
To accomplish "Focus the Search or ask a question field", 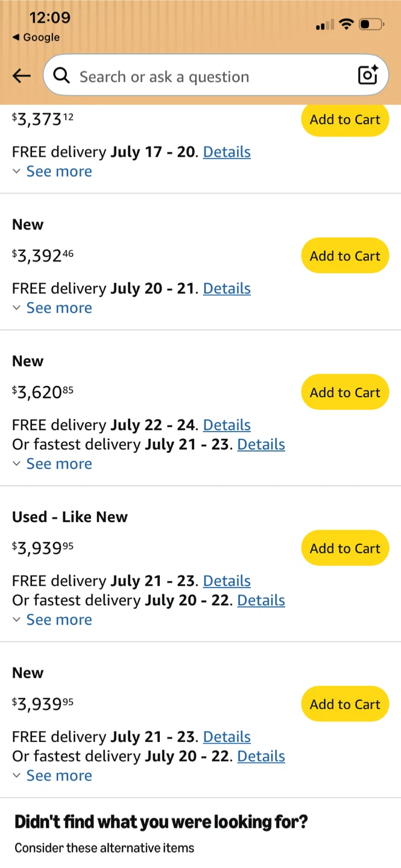I will (x=216, y=76).
